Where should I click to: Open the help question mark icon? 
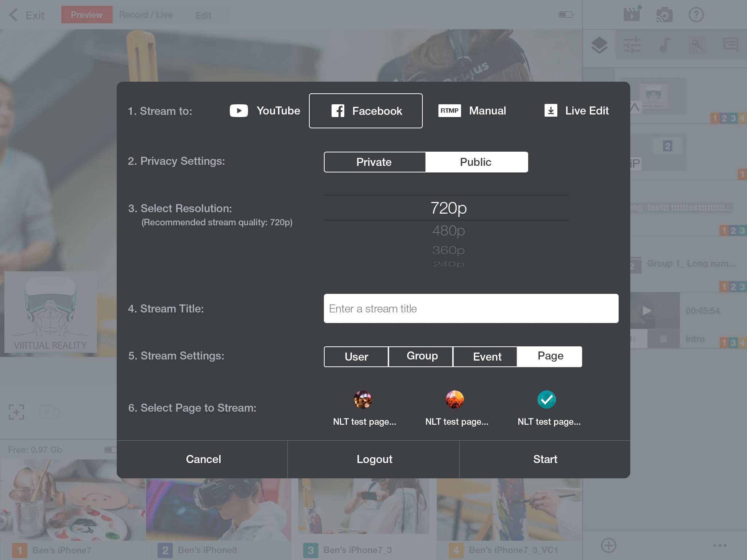tap(696, 15)
